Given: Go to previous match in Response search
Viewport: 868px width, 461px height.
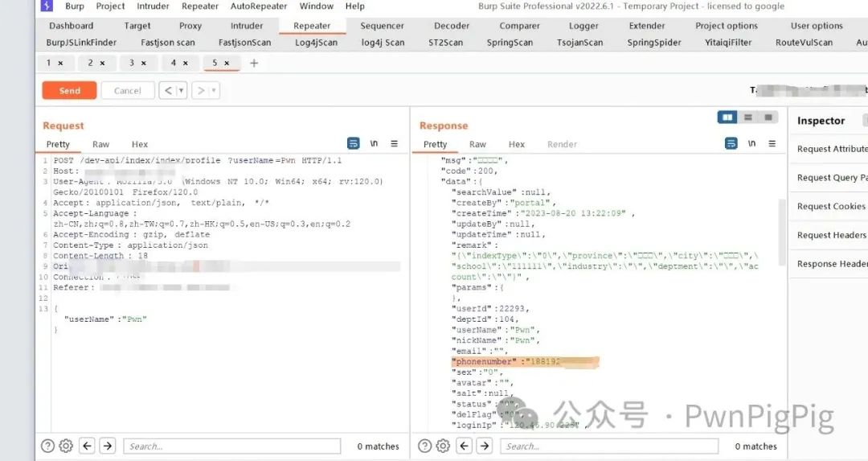Looking at the screenshot, I should [x=464, y=446].
